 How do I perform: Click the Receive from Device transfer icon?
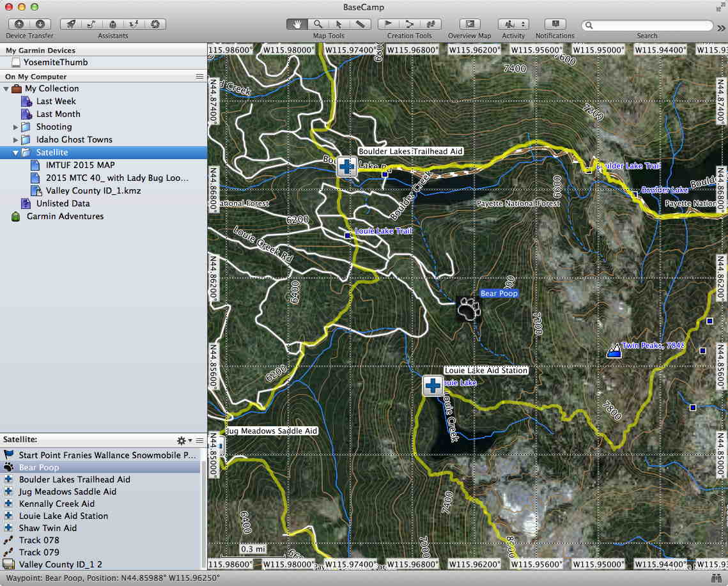pos(40,24)
